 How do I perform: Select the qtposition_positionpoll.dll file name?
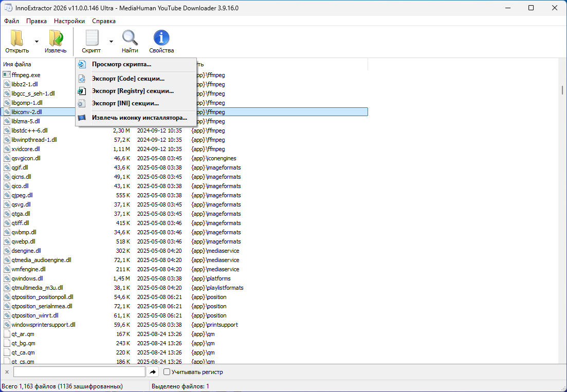pyautogui.click(x=42, y=297)
